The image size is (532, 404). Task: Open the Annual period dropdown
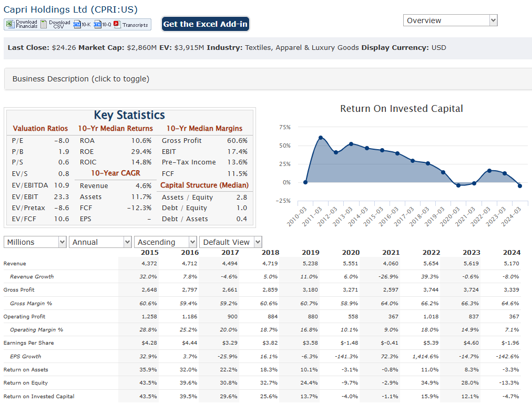[100, 242]
